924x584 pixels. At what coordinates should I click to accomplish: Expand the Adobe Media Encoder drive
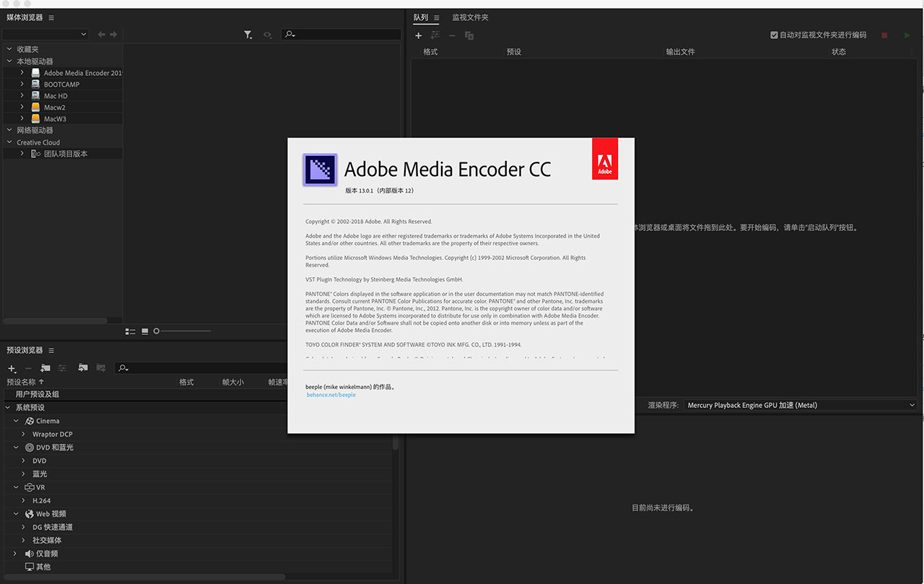click(x=22, y=73)
